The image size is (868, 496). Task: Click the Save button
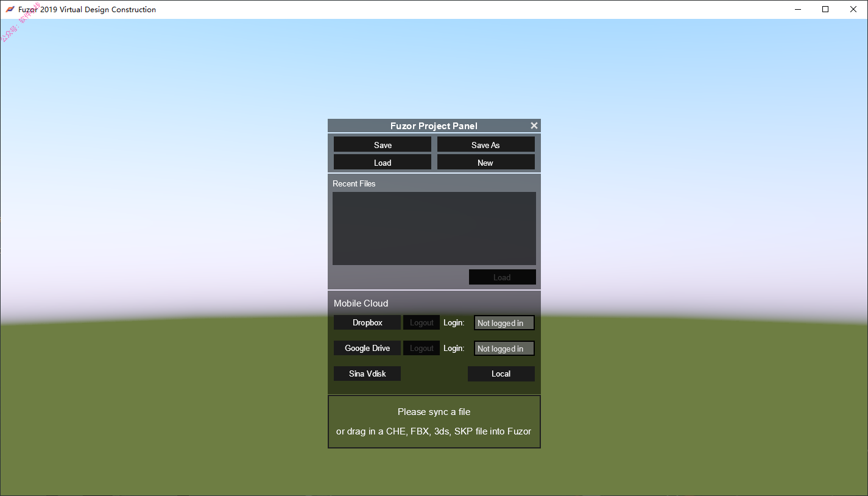pos(383,144)
